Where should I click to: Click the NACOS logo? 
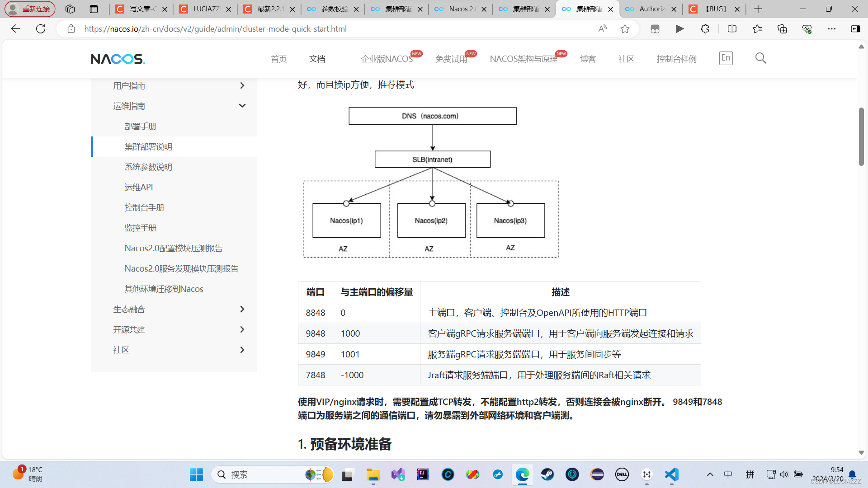click(118, 59)
